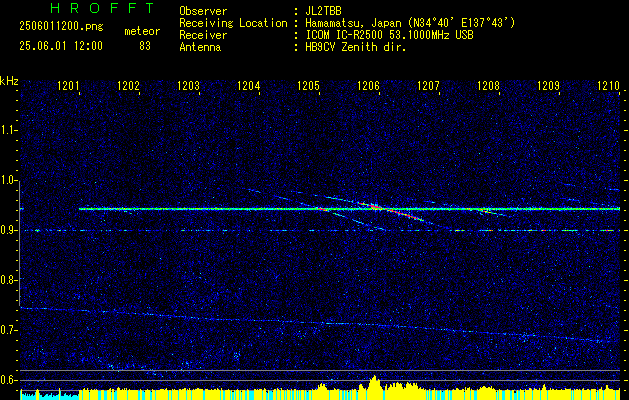Click the meteor echo crossing the carrier at 1205

pyautogui.click(x=323, y=209)
